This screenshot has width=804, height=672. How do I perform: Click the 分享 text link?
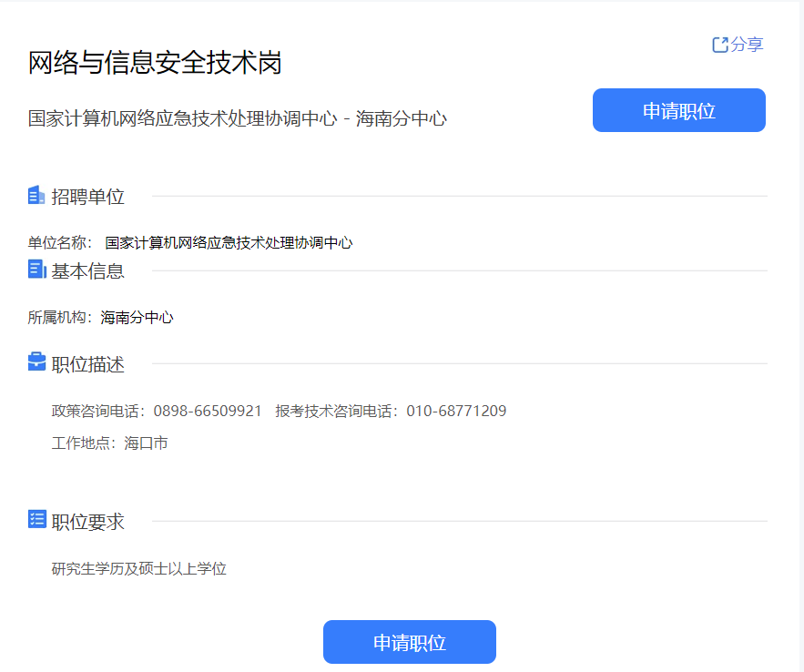pyautogui.click(x=747, y=45)
